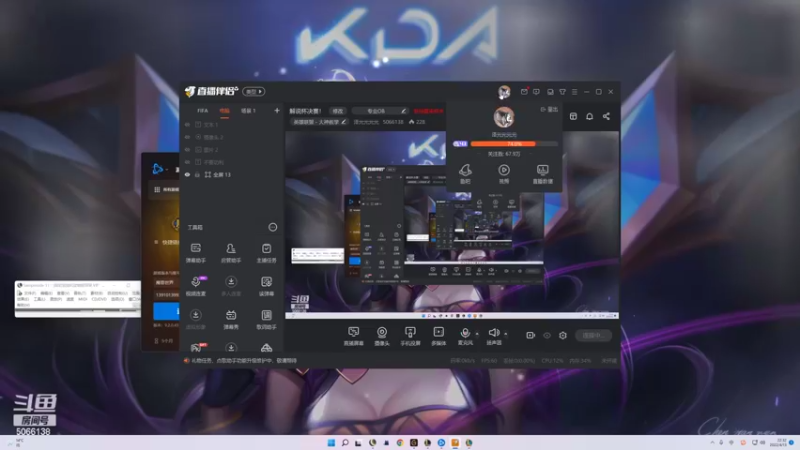Image resolution: width=800 pixels, height=450 pixels.
Task: Open settings gear in bottom bar
Action: click(x=563, y=335)
